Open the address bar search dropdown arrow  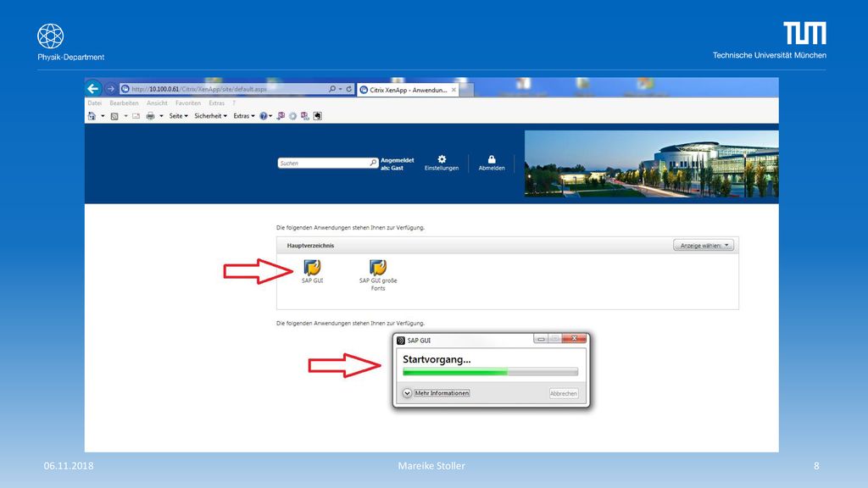[340, 88]
